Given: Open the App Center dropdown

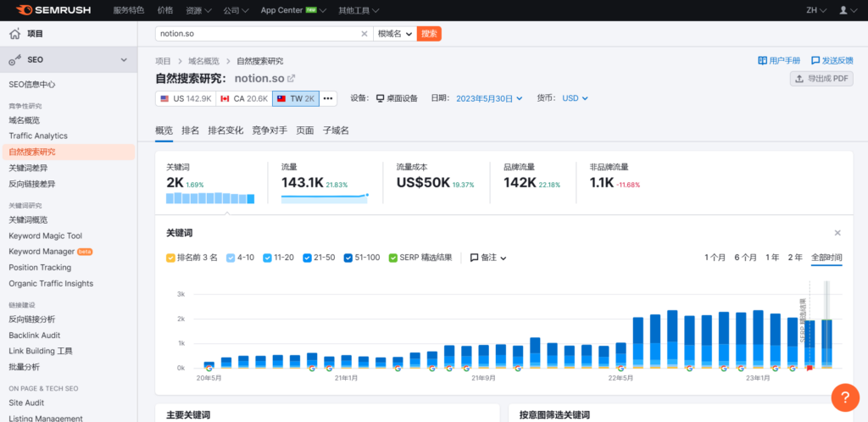Looking at the screenshot, I should (x=293, y=10).
